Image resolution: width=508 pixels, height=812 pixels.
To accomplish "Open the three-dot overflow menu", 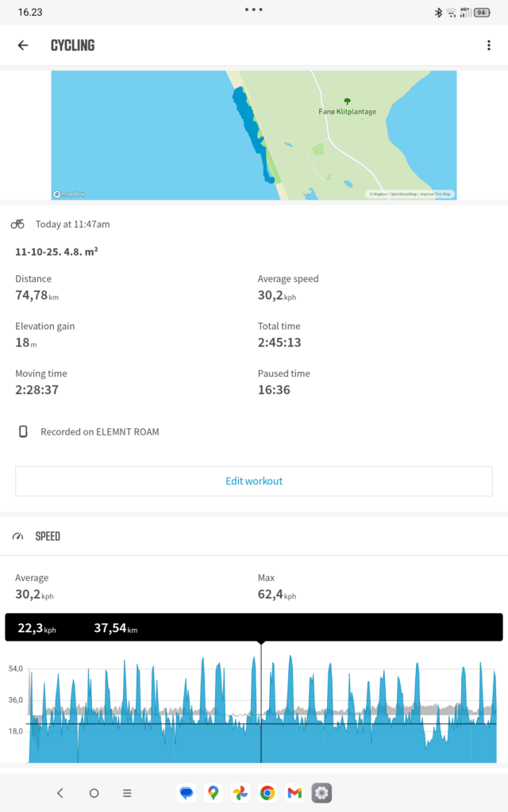I will click(x=489, y=46).
